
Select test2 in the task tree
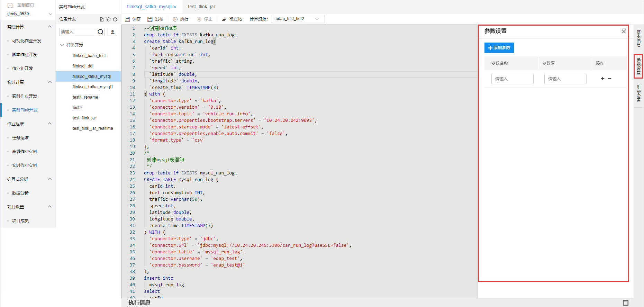77,108
